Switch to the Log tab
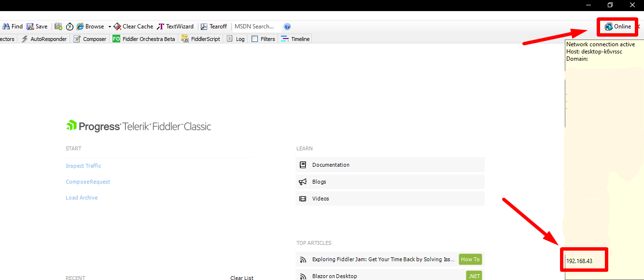Screen dimensions: 644x280 236,39
